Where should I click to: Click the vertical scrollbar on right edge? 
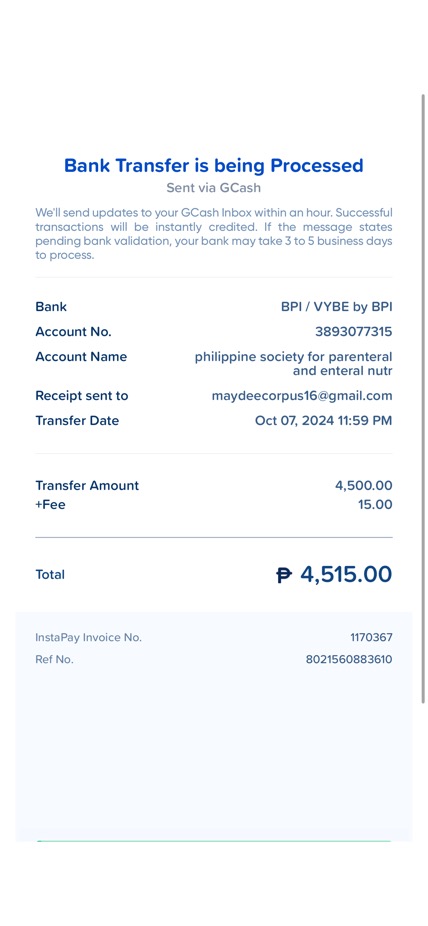[x=423, y=399]
